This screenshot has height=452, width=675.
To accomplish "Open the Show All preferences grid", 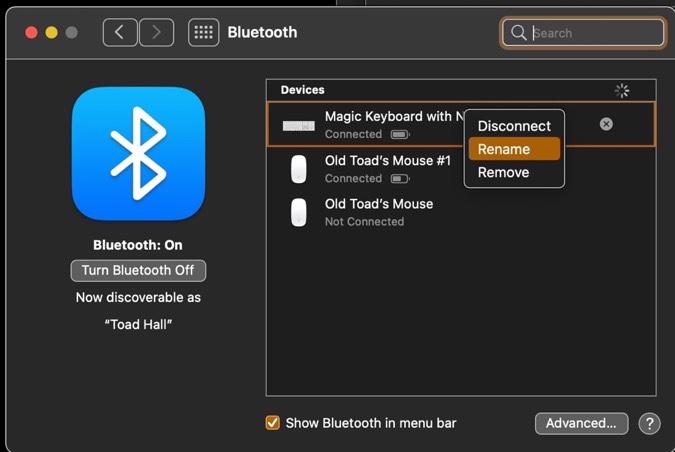I will coord(203,32).
